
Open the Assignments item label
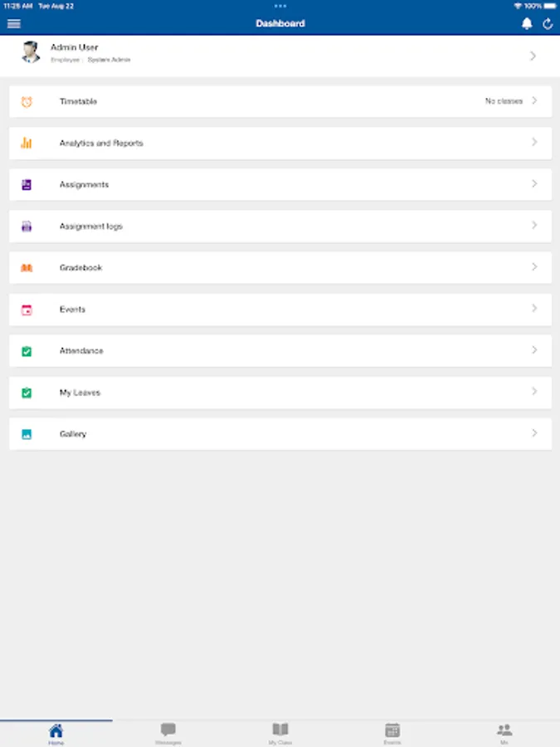click(x=84, y=185)
